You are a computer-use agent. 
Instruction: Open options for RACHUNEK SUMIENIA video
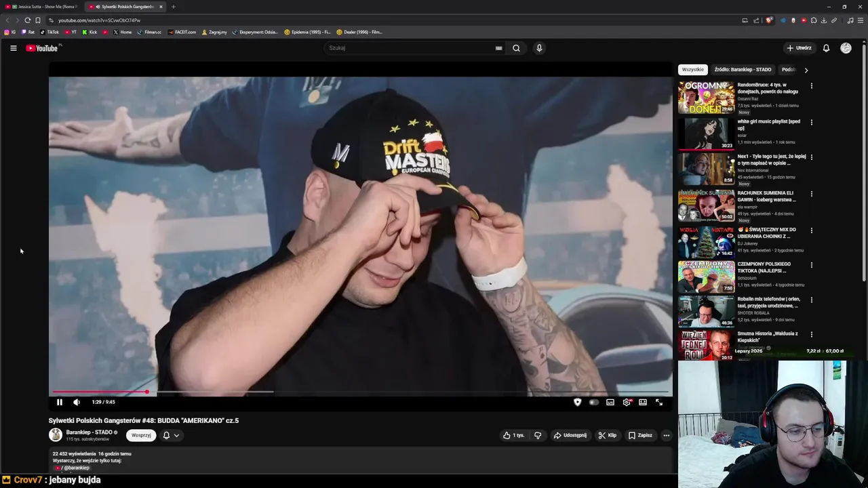tap(811, 194)
